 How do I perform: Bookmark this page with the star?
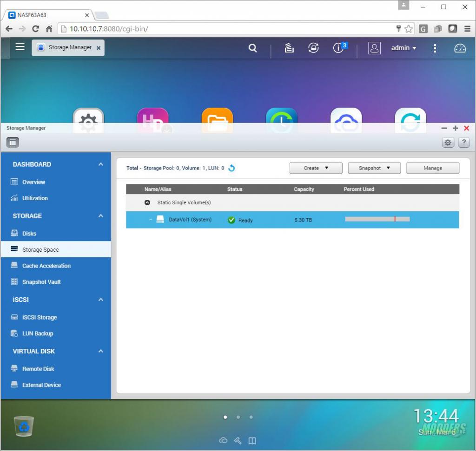409,29
